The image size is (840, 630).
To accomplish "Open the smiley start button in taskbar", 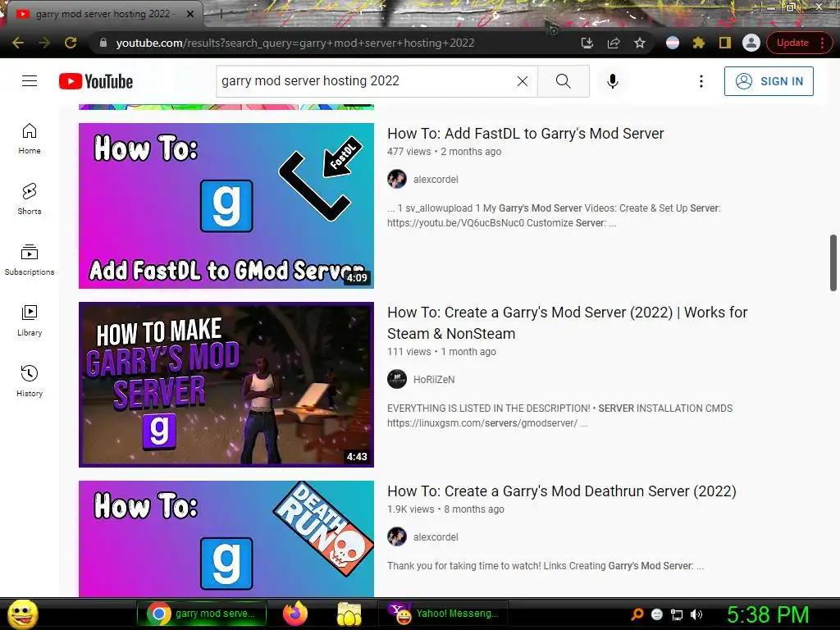I will [22, 614].
